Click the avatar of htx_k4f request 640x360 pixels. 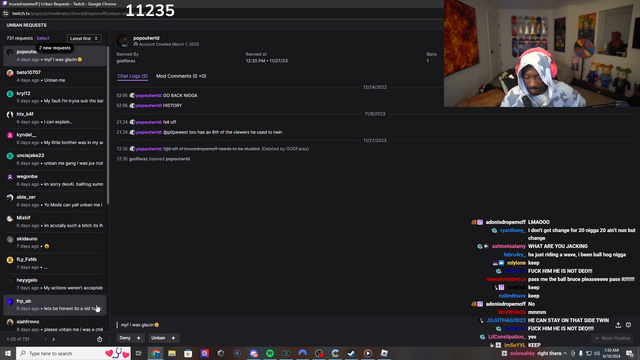pyautogui.click(x=10, y=115)
